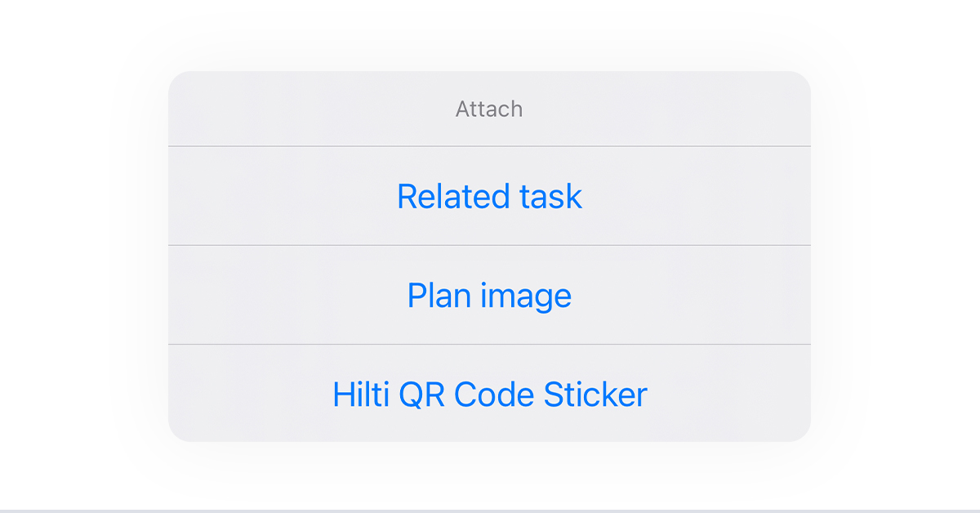Select the Related task option
Image resolution: width=980 pixels, height=513 pixels.
tap(489, 197)
